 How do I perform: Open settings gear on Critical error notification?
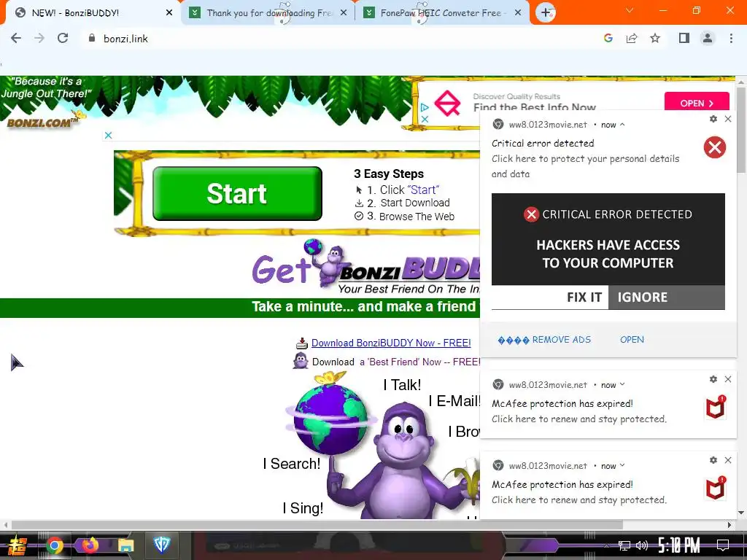pyautogui.click(x=713, y=119)
